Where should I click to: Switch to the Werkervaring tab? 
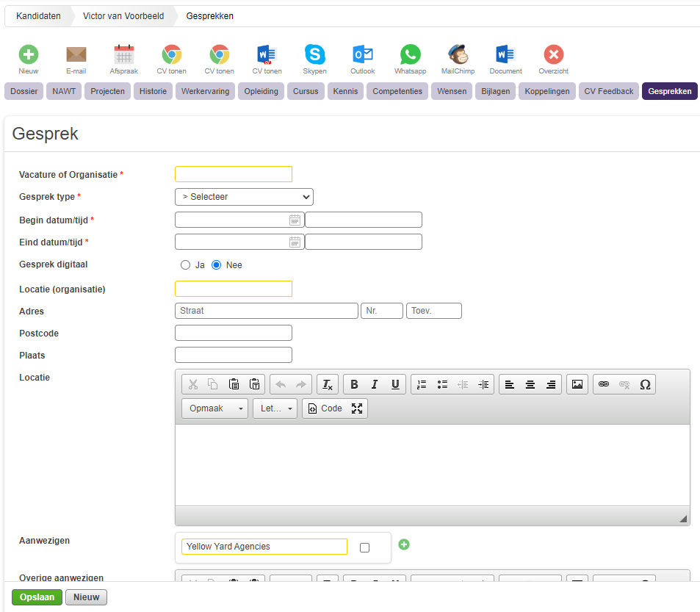pyautogui.click(x=206, y=91)
